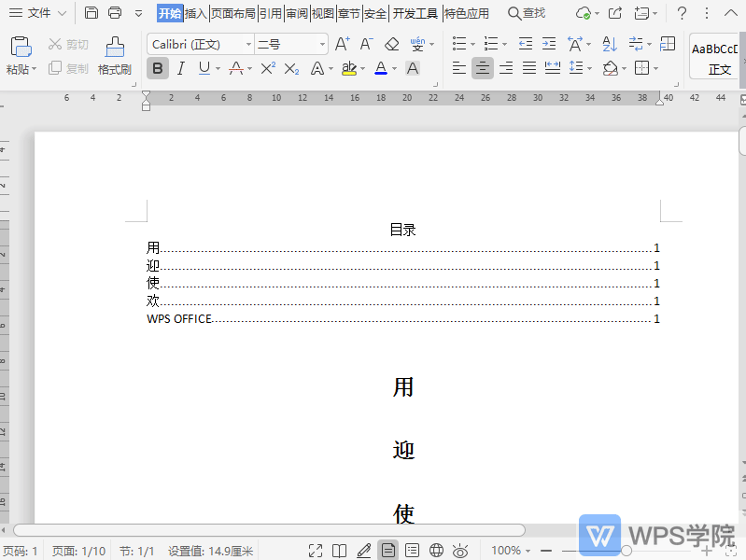Expand the 文件 menu arrow

[62, 13]
